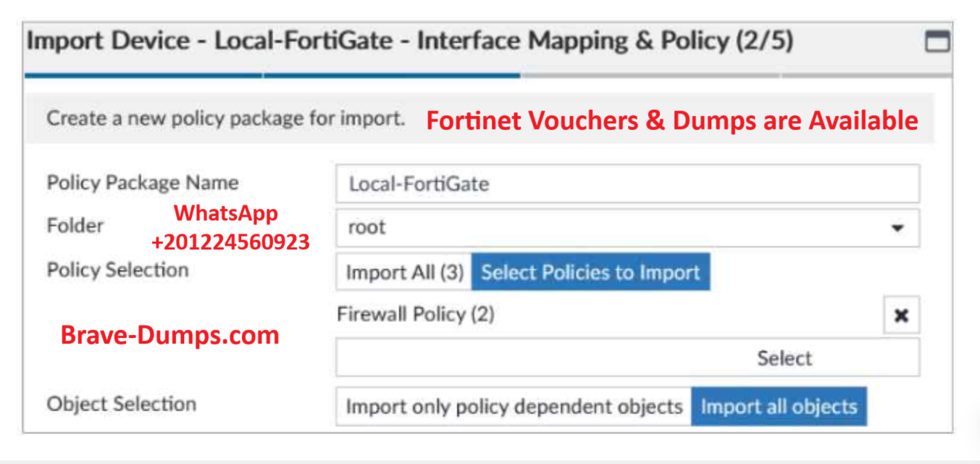Click into the Policy Package Name field

[627, 183]
